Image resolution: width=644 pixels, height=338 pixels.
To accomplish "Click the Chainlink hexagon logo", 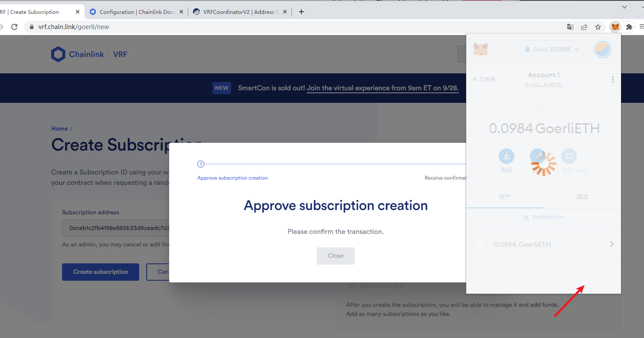I will point(58,54).
